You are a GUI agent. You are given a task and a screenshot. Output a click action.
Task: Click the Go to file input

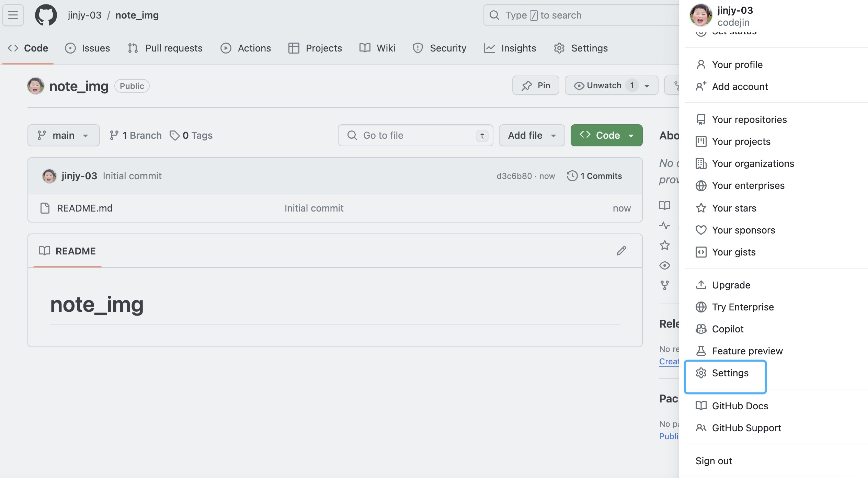click(x=412, y=135)
